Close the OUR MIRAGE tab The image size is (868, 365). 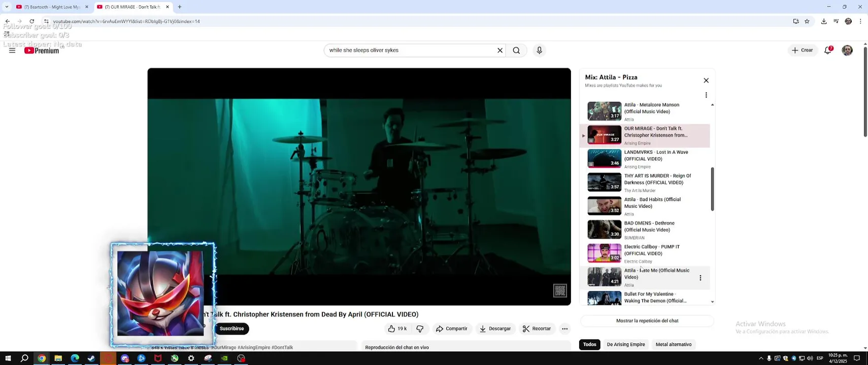168,7
